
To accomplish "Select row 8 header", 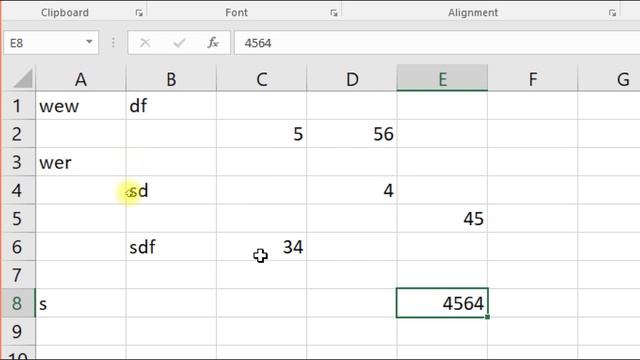I will (x=18, y=303).
